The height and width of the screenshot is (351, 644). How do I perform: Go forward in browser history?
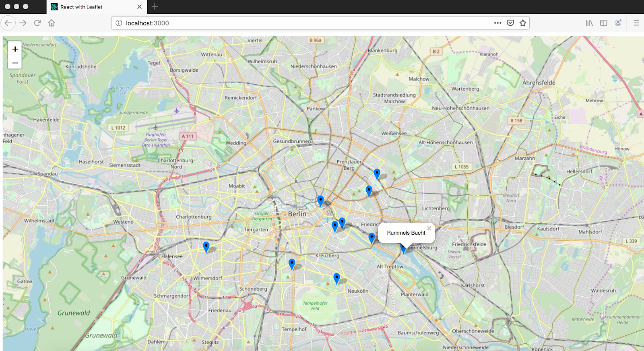click(x=23, y=23)
